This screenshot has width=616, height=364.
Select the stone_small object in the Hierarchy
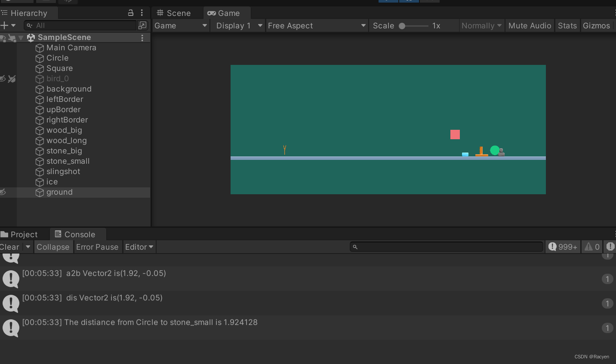click(68, 161)
